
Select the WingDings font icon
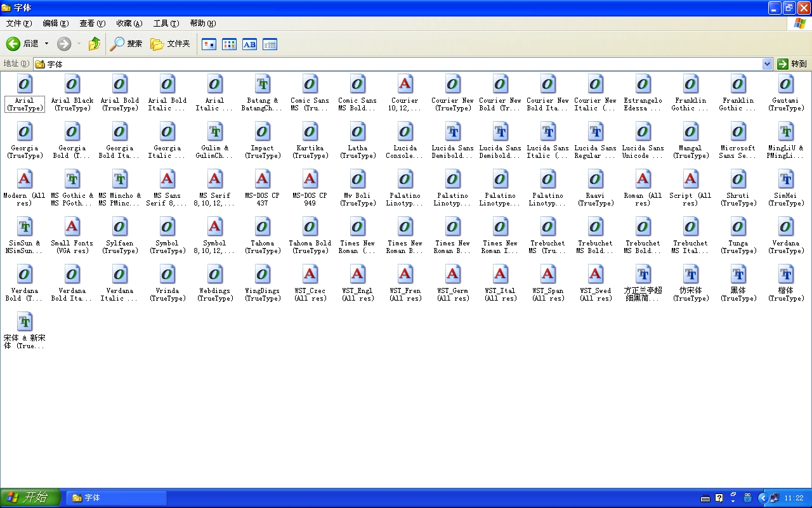(263, 274)
